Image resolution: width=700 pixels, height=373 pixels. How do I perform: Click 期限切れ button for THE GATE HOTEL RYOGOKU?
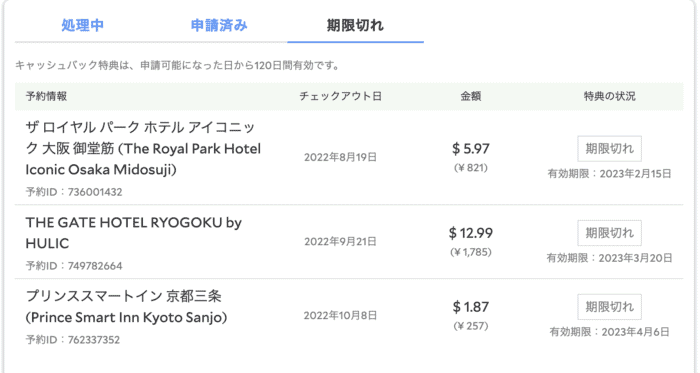click(x=609, y=233)
